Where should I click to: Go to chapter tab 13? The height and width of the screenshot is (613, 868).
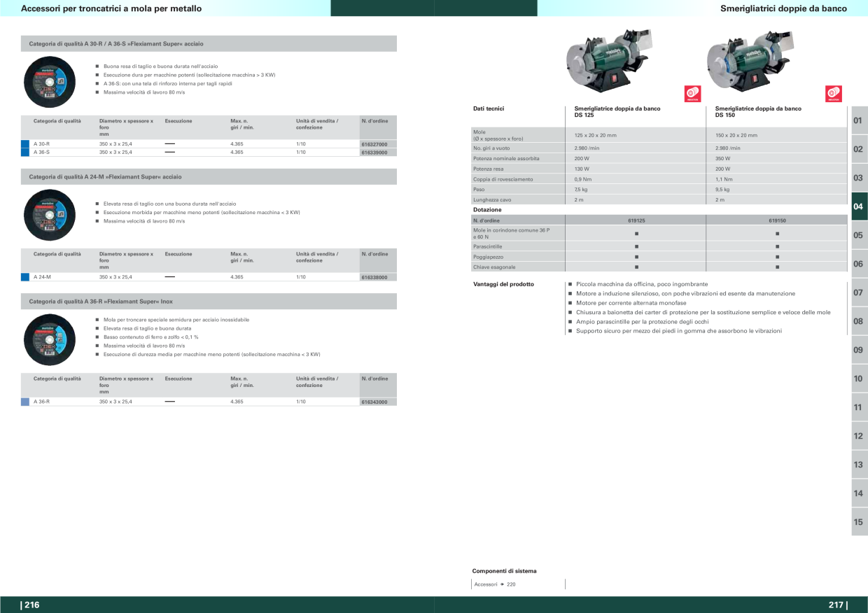[x=859, y=465]
